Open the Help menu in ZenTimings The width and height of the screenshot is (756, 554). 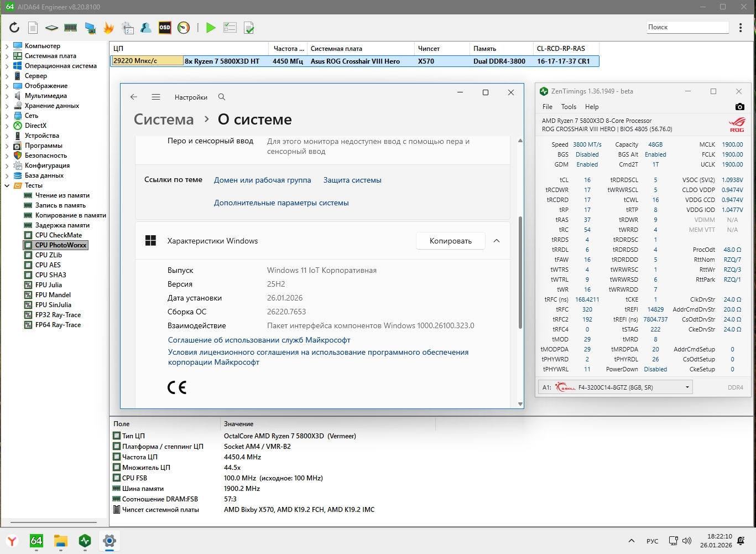pyautogui.click(x=592, y=107)
